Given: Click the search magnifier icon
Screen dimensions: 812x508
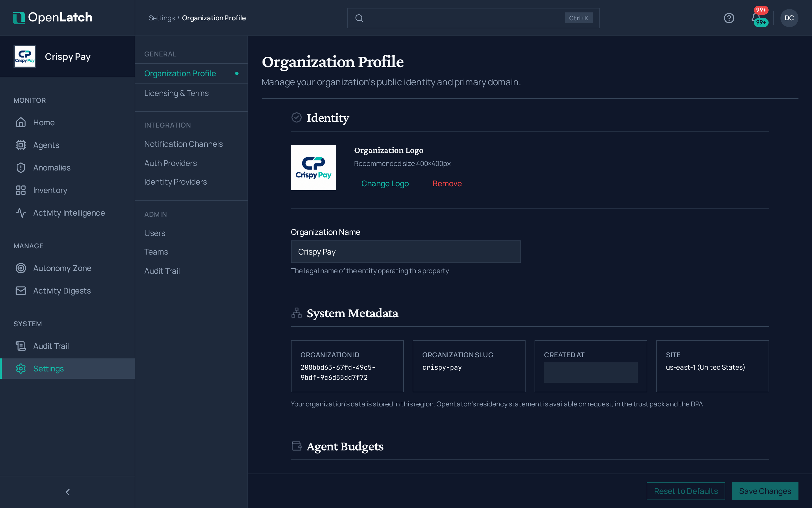Looking at the screenshot, I should click(x=359, y=18).
